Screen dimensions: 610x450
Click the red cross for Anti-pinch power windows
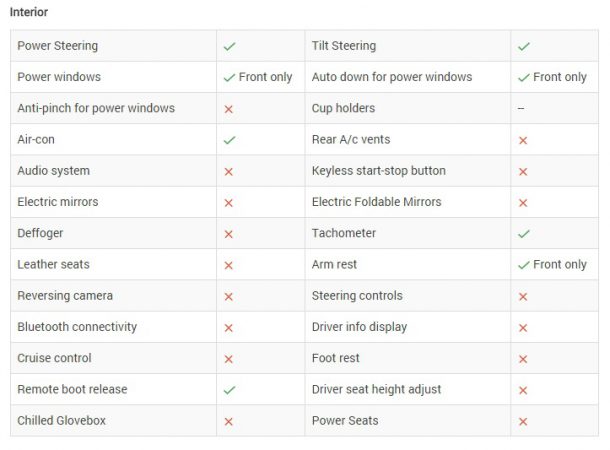(229, 109)
